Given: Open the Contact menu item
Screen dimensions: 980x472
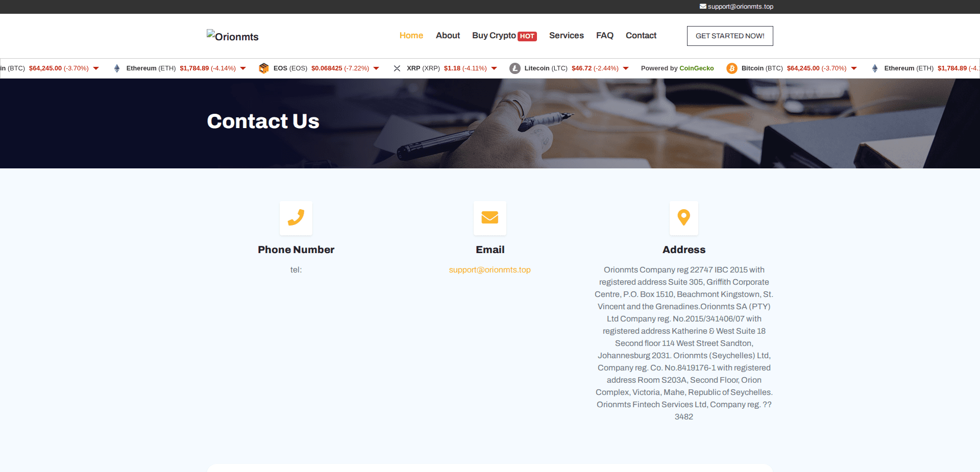Looking at the screenshot, I should (x=641, y=35).
